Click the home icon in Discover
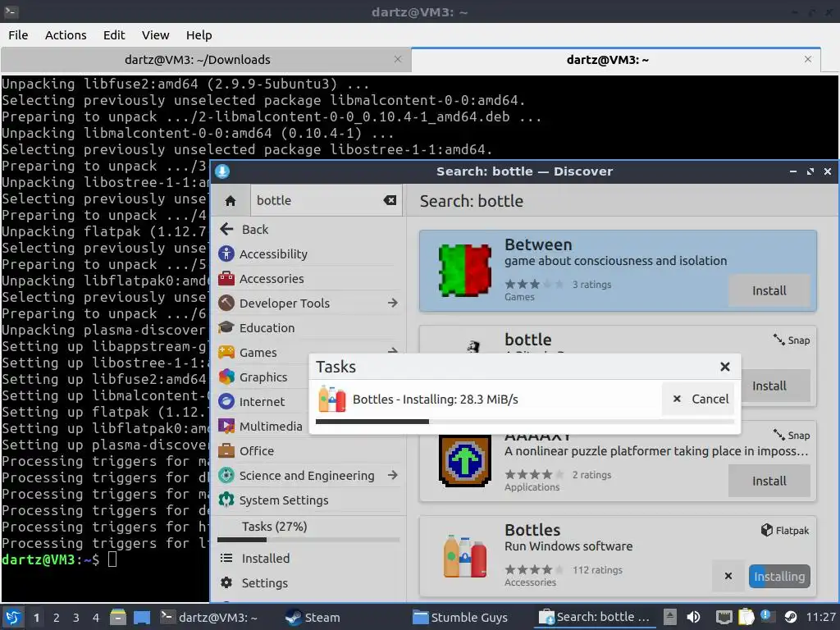This screenshot has width=840, height=630. (x=231, y=201)
